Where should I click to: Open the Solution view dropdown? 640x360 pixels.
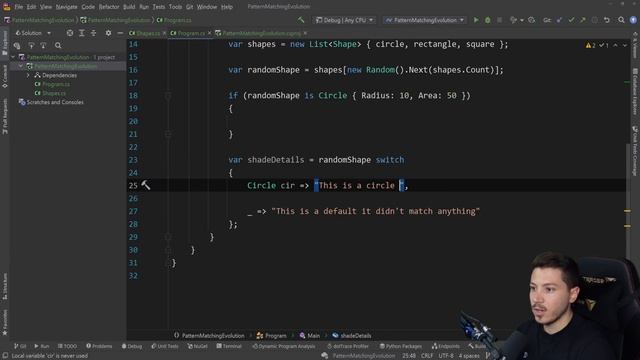pos(33,33)
